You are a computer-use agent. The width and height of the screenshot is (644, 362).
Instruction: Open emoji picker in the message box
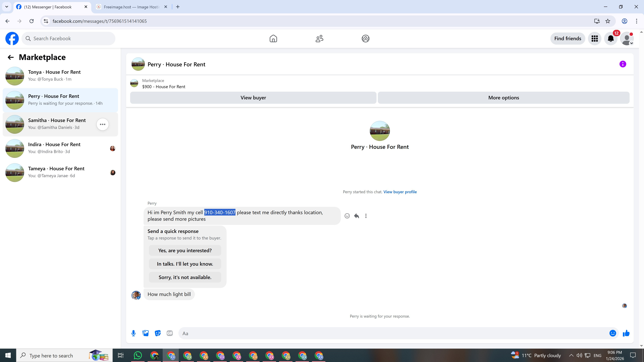[612, 333]
